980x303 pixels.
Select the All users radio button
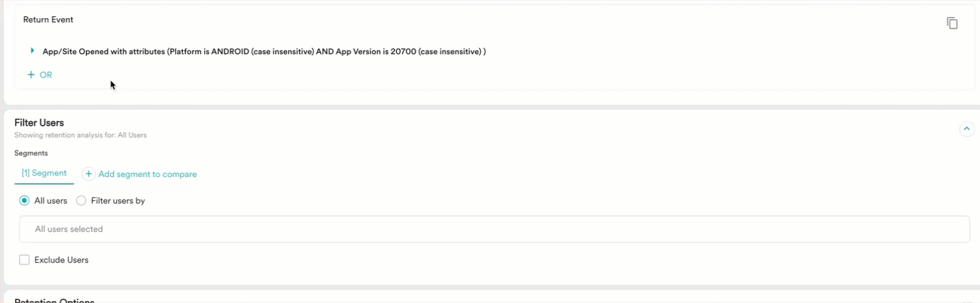[x=24, y=201]
